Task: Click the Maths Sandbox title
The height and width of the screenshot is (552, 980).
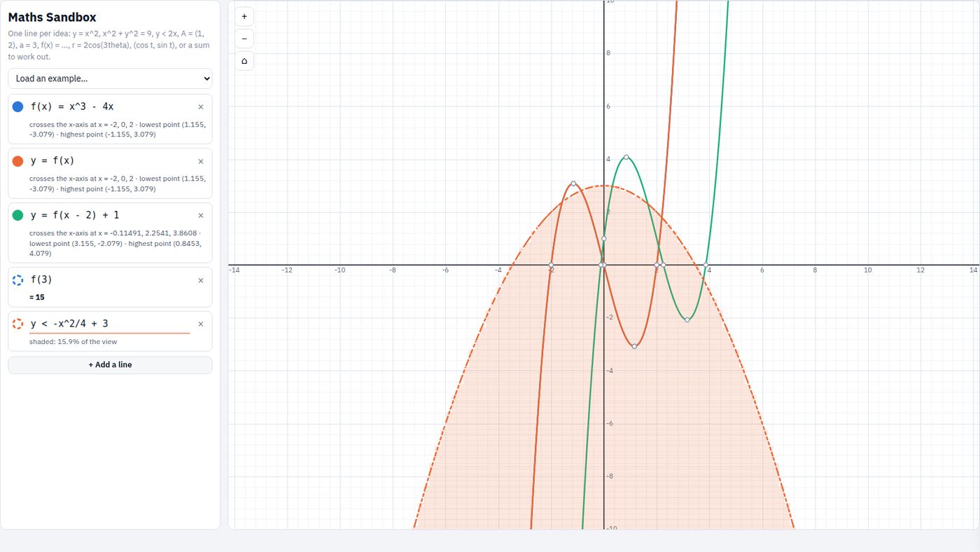Action: 52,18
